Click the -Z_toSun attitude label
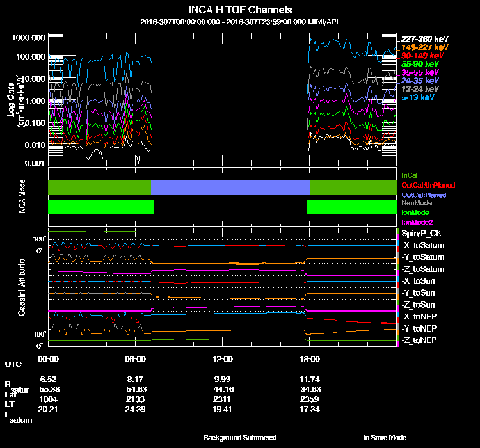Image resolution: width=480 pixels, height=448 pixels. click(419, 305)
